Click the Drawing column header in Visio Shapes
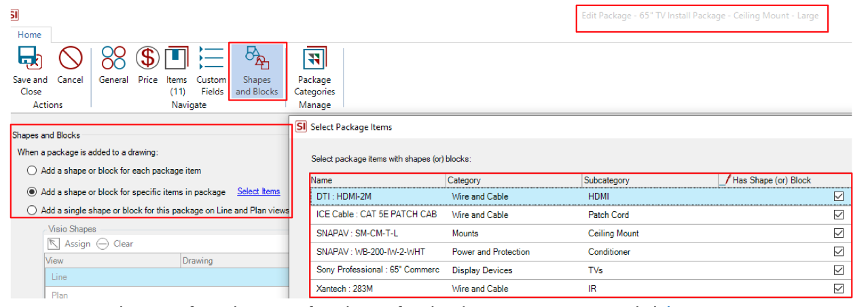The image size is (868, 307). tap(235, 261)
